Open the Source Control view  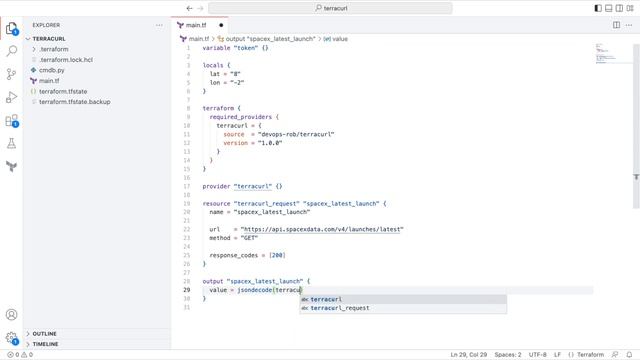pos(11,74)
